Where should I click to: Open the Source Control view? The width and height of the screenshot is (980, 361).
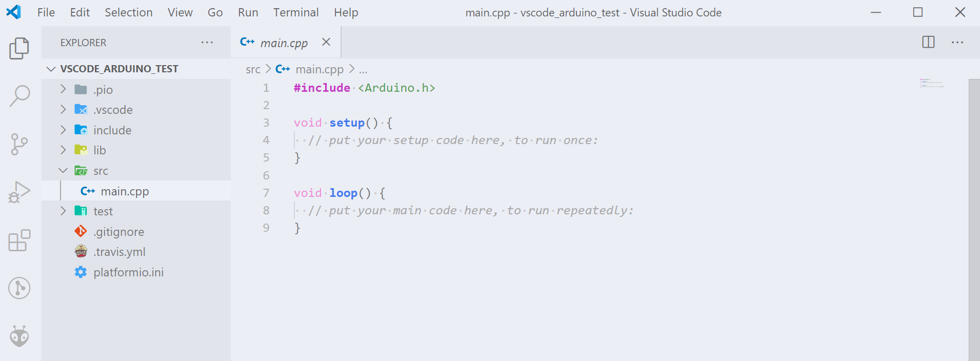(x=19, y=144)
